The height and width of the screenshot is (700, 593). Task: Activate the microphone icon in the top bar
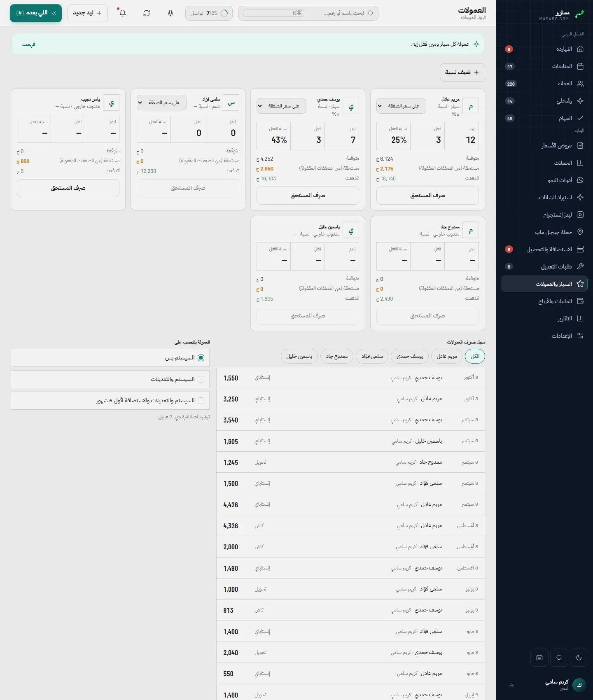tap(170, 13)
